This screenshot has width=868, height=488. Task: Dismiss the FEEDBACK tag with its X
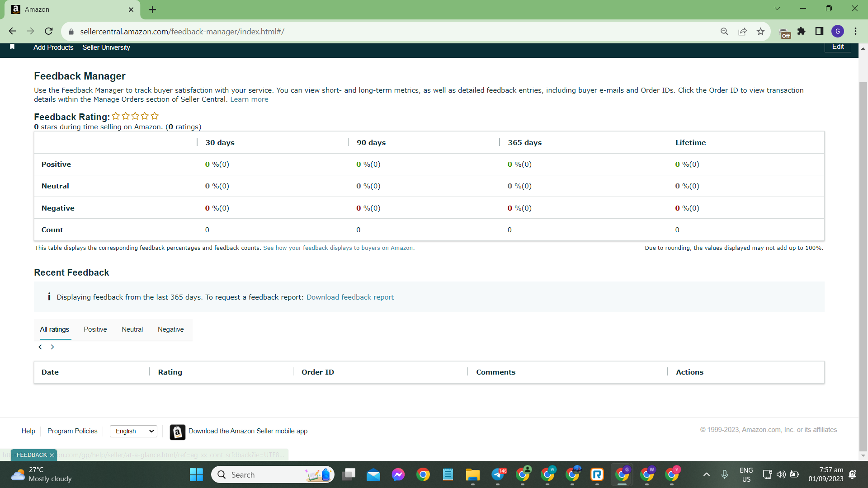tap(52, 455)
